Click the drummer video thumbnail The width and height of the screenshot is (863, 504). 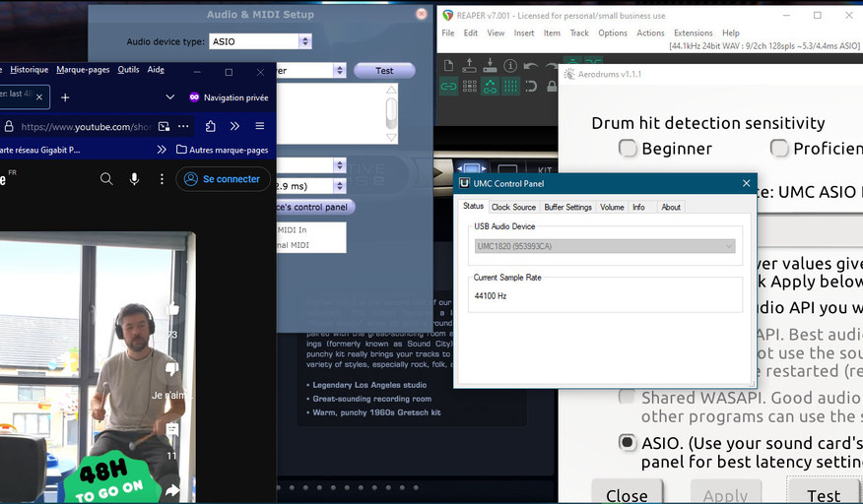tap(98, 367)
